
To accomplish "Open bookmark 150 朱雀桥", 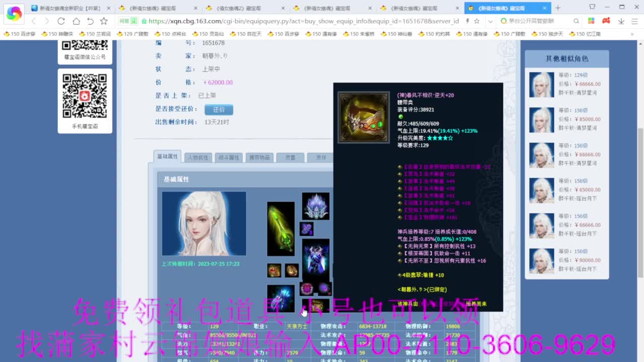I will [x=359, y=34].
